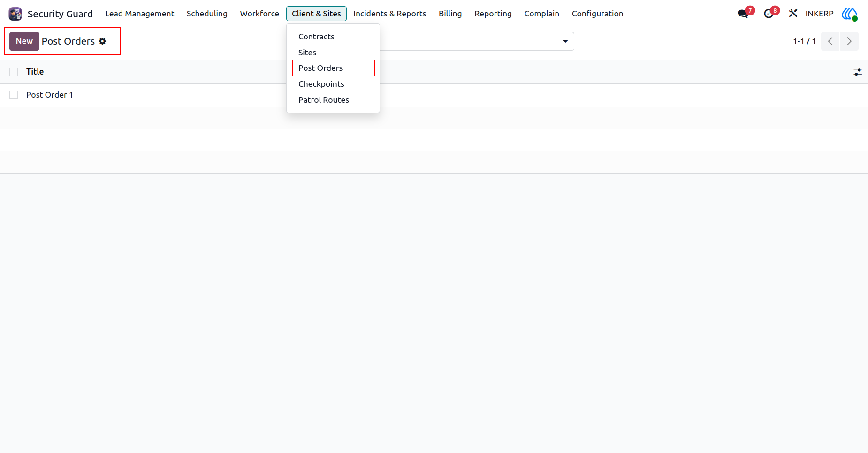Click the Post Orders gear icon
The height and width of the screenshot is (453, 868).
(x=102, y=41)
